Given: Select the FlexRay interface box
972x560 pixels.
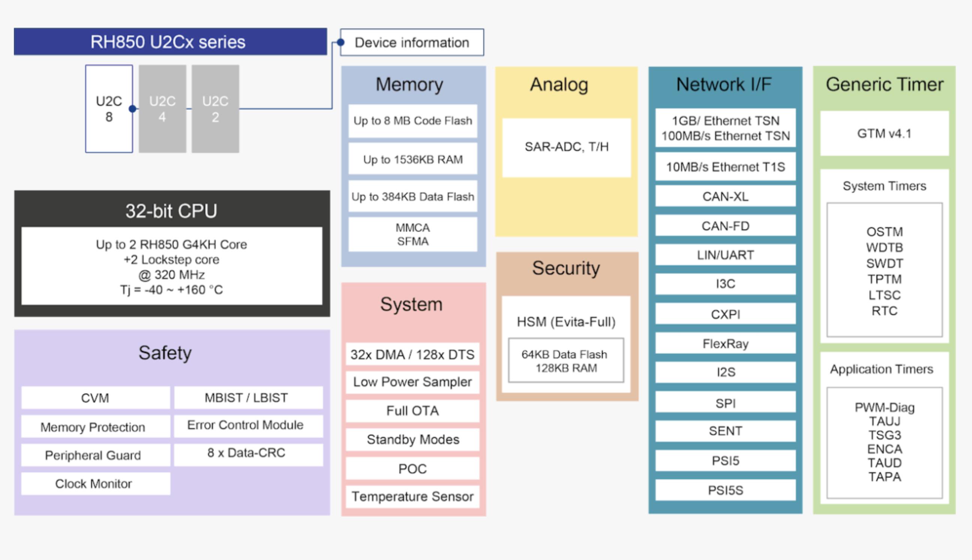Looking at the screenshot, I should pos(725,343).
